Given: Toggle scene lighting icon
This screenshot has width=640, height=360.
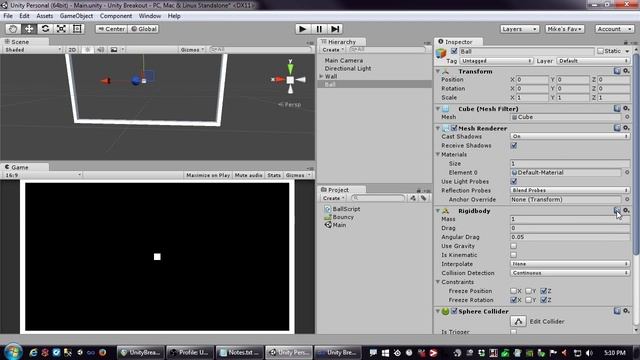Looking at the screenshot, I should tap(87, 50).
